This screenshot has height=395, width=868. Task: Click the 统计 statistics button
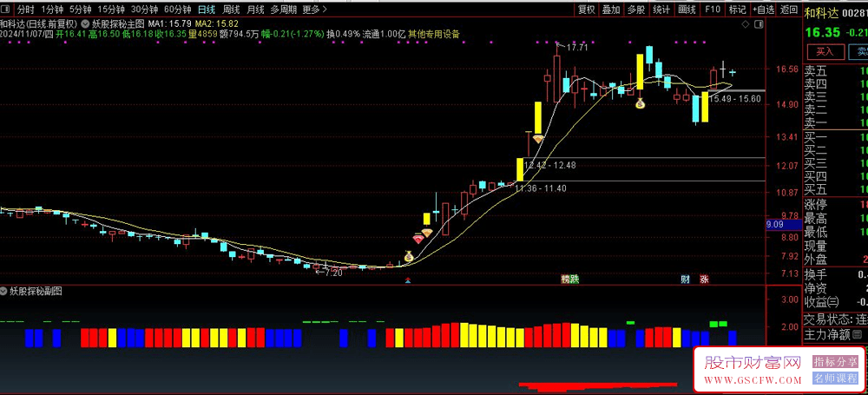661,9
